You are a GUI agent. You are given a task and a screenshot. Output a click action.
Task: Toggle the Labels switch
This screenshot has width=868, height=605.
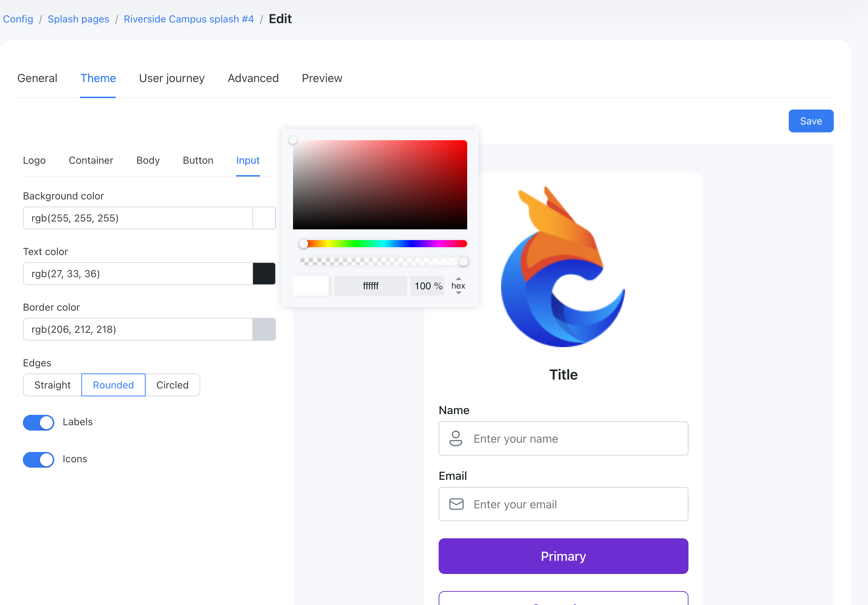[39, 422]
